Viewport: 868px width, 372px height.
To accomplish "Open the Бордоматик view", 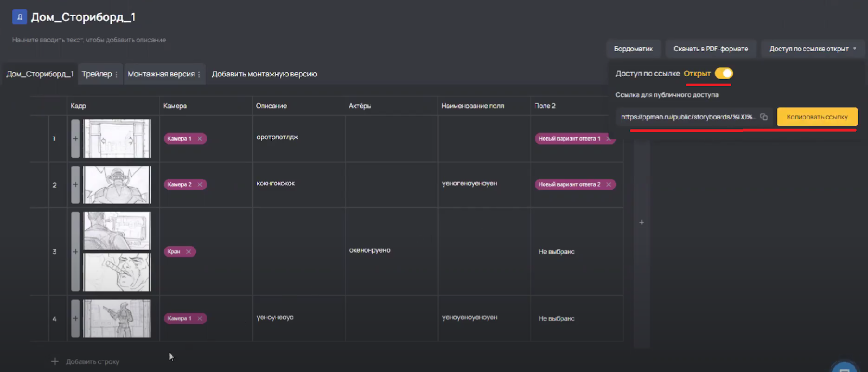I will (633, 49).
